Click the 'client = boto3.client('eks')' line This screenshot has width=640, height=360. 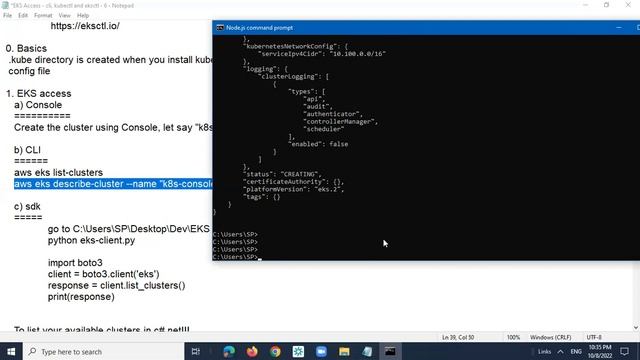(104, 274)
